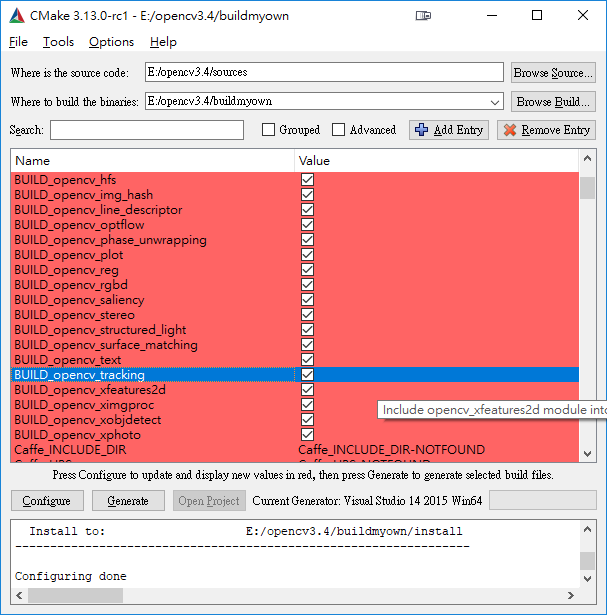This screenshot has width=607, height=615.
Task: Click the cache list scroll down arrow
Action: coord(587,454)
